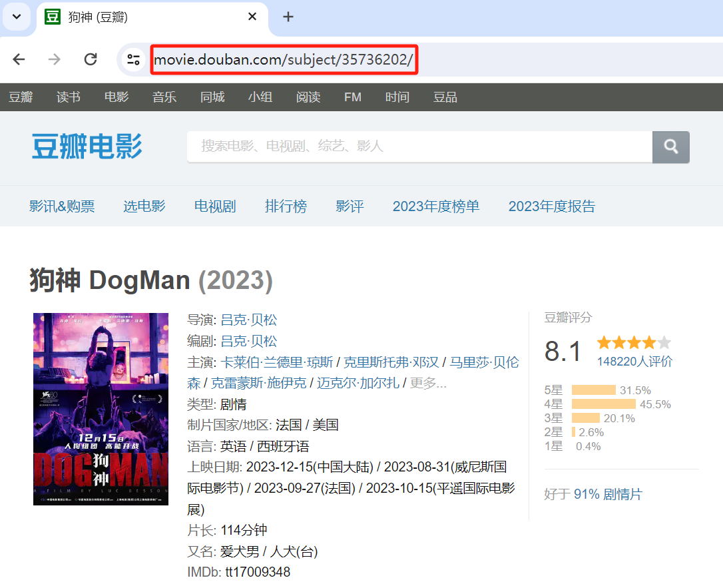Open the site information icon in address bar

(133, 59)
